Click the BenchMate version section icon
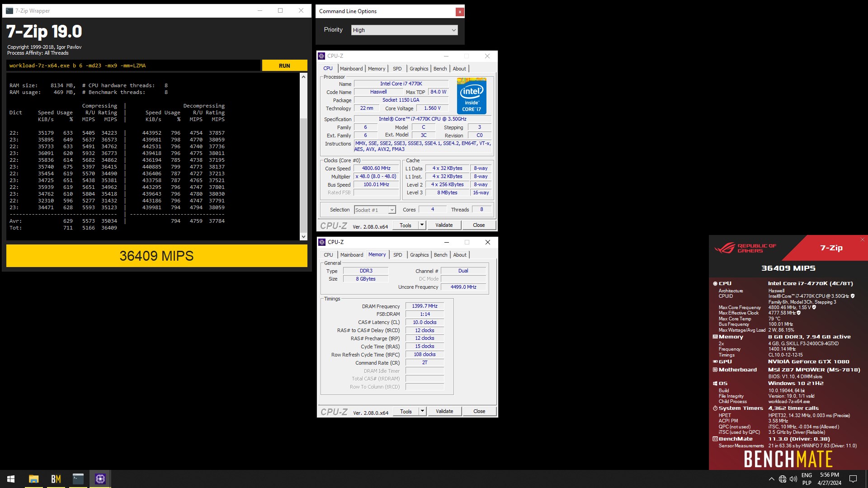The width and height of the screenshot is (868, 488). (715, 439)
